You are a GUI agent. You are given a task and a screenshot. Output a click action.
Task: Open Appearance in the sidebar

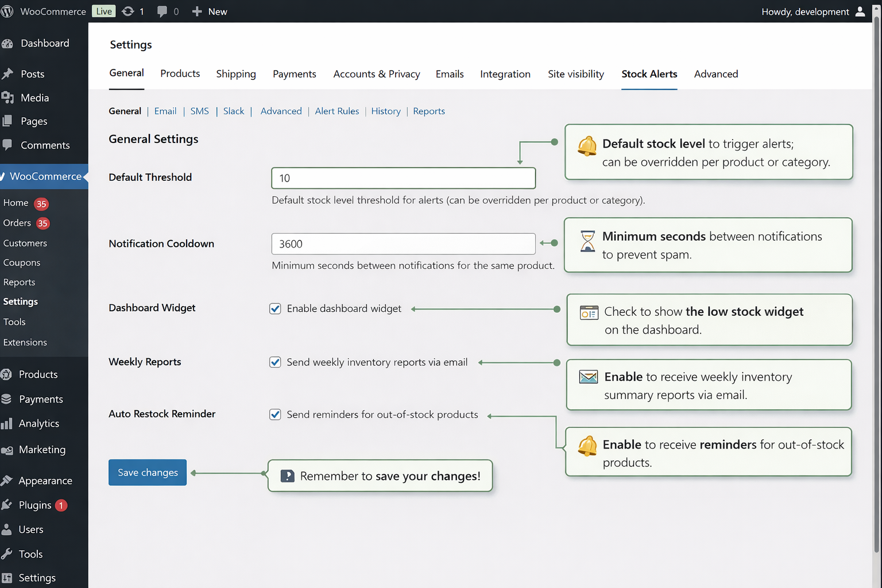tap(45, 481)
